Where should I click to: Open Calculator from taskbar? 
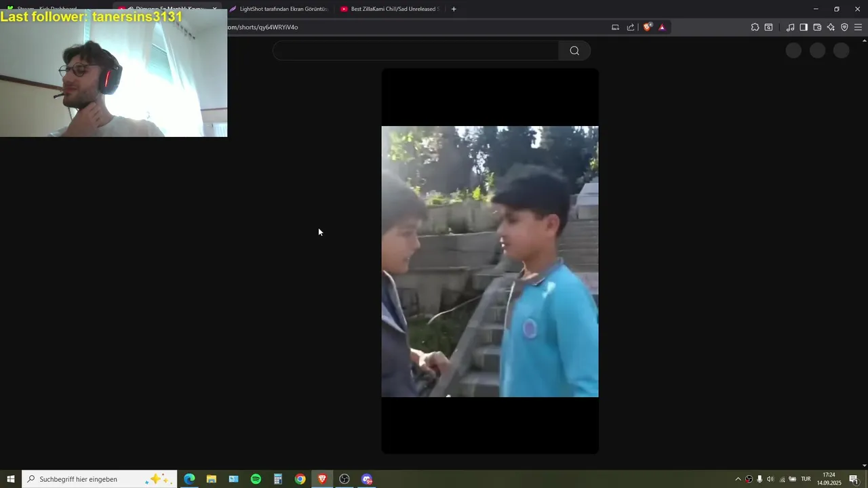(278, 479)
